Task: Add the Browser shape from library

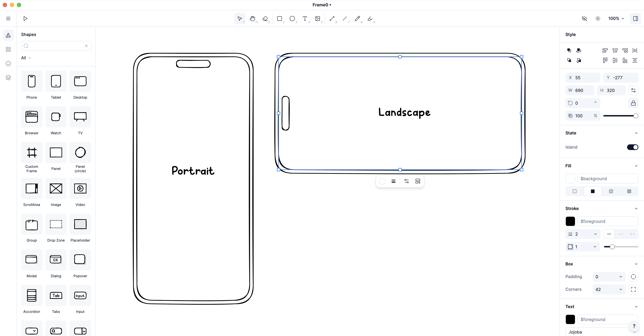Action: [x=32, y=117]
